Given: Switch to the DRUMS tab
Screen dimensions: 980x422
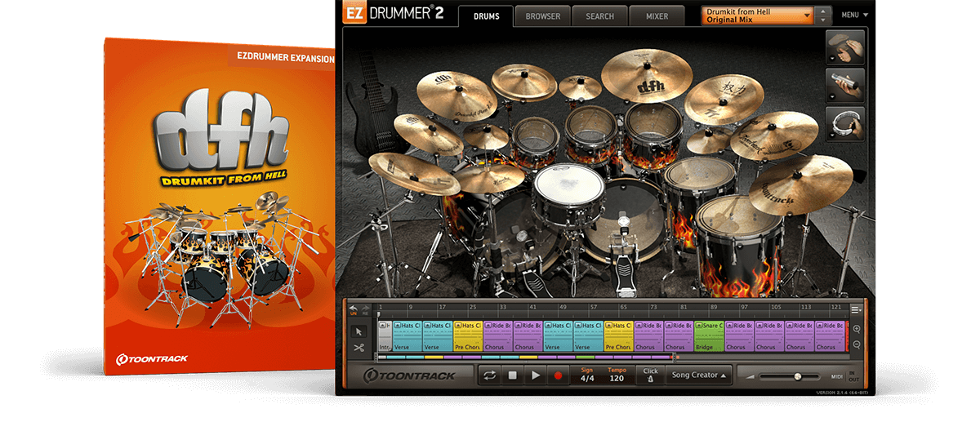Looking at the screenshot, I should point(485,16).
